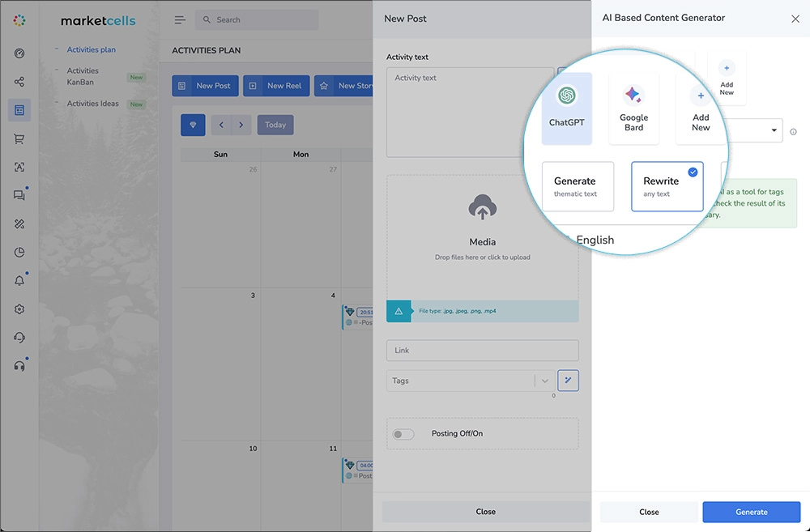The width and height of the screenshot is (810, 532).
Task: Expand the Tags dropdown chevron
Action: pyautogui.click(x=544, y=381)
